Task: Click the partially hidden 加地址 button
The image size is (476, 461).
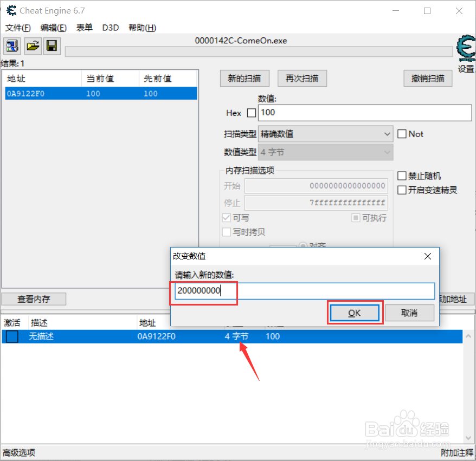Action: point(457,299)
